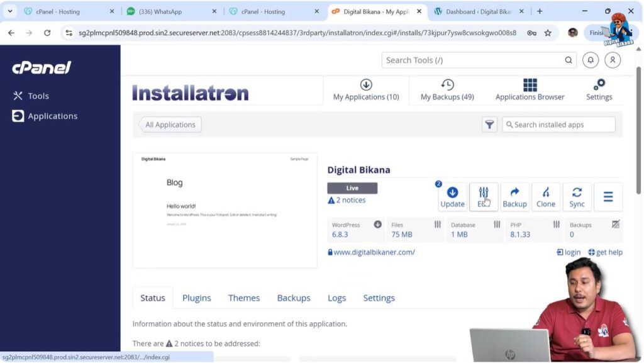Open My Applications (10) section
Viewport: 644px width, 363px height.
pyautogui.click(x=366, y=91)
